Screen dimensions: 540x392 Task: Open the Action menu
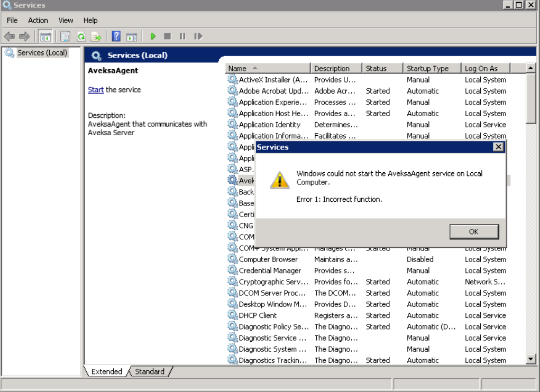38,20
